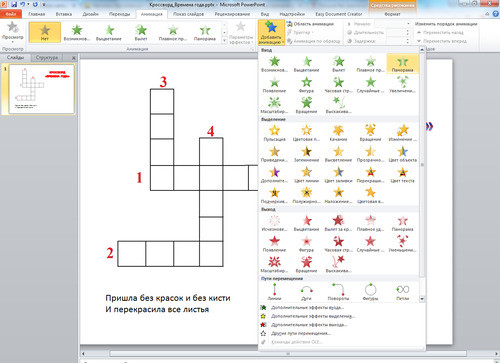Select the Панорама entrance effect in gallery

pyautogui.click(x=402, y=64)
